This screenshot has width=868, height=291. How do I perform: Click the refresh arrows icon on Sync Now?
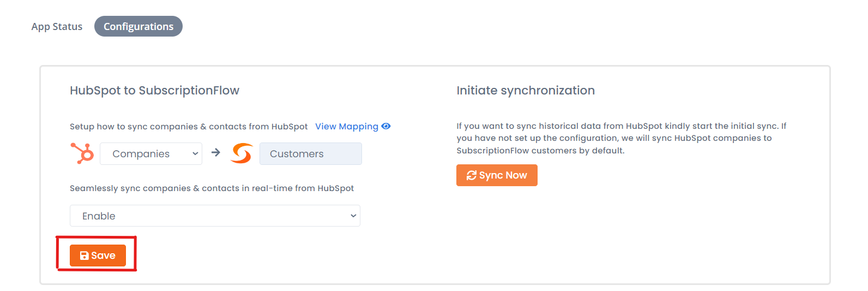tap(472, 175)
